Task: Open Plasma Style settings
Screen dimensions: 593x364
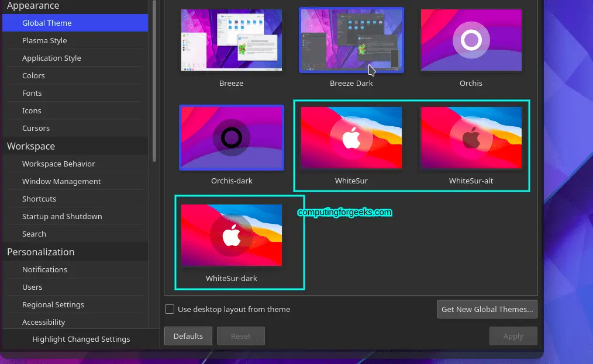Action: pos(75,40)
